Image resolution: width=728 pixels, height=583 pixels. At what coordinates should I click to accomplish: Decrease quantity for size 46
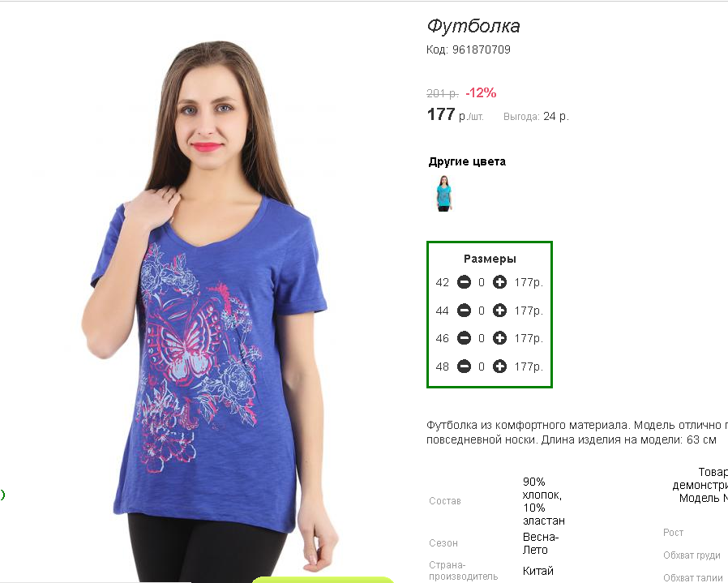[464, 338]
